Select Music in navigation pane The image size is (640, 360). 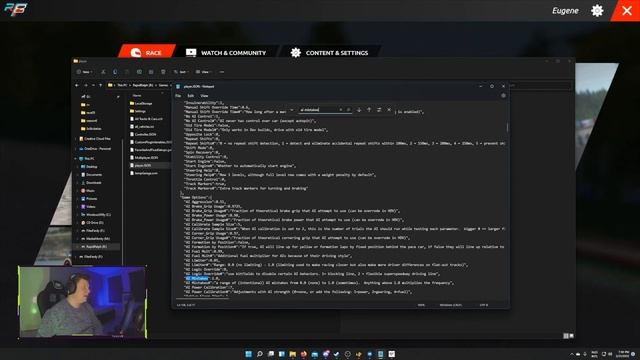coord(88,191)
